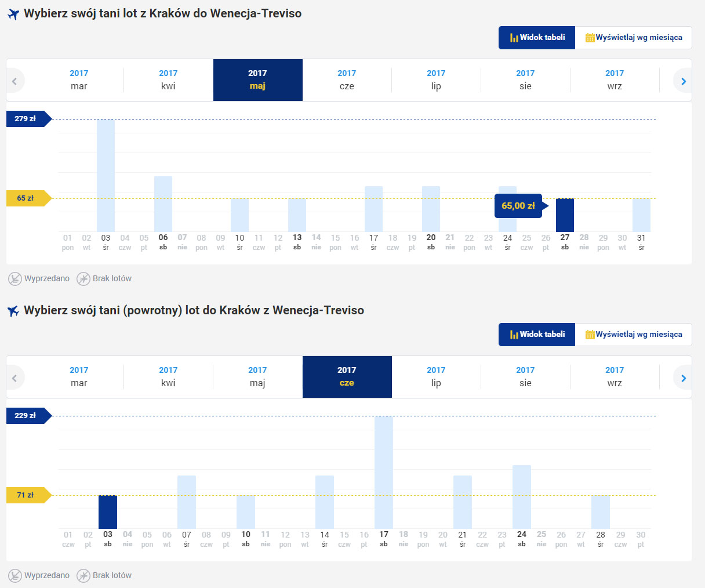Select the June 21 return price bar

pyautogui.click(x=463, y=502)
